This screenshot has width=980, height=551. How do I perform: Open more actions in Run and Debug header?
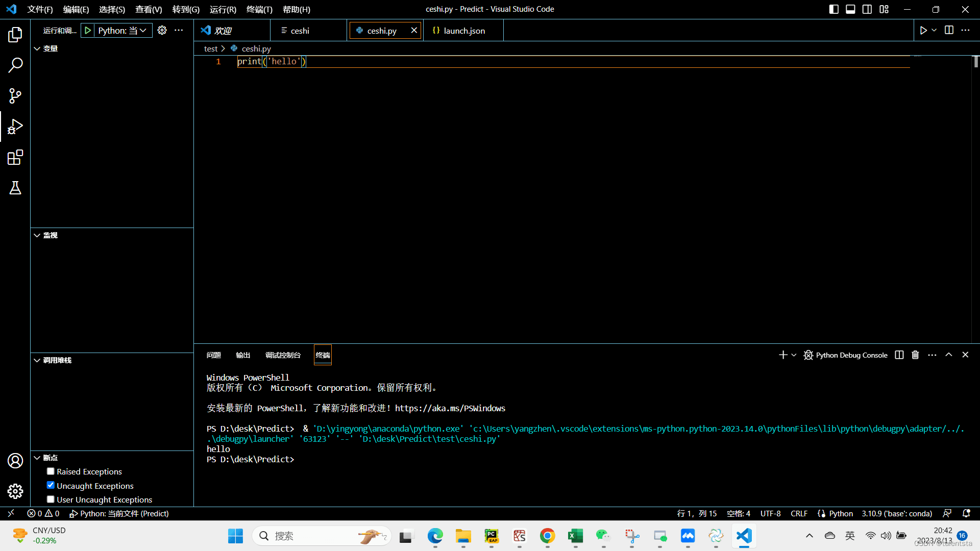pyautogui.click(x=179, y=31)
